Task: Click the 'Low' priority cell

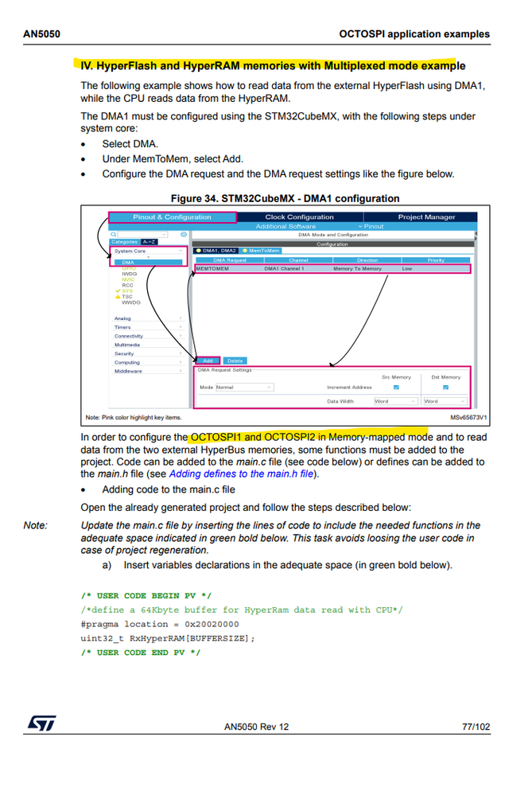Action: (407, 269)
